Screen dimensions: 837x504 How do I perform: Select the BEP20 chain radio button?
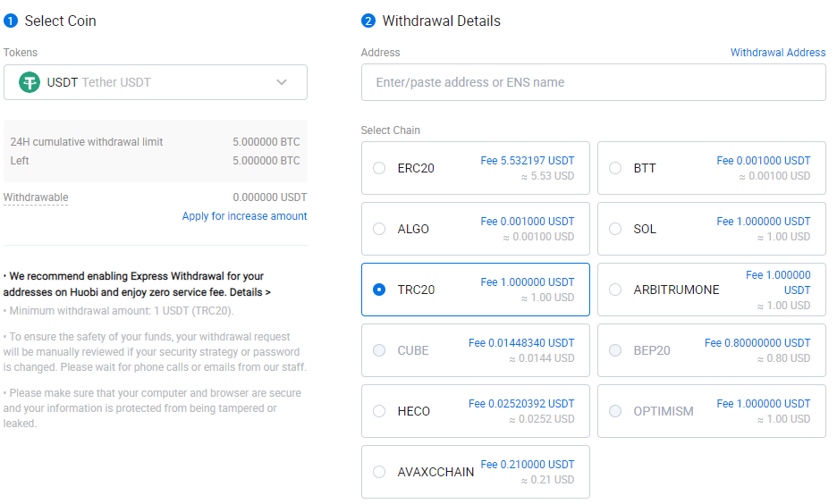(615, 350)
